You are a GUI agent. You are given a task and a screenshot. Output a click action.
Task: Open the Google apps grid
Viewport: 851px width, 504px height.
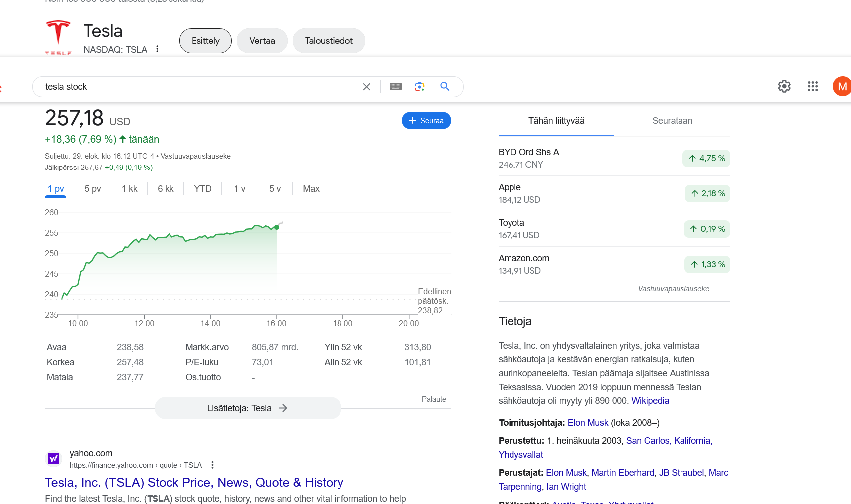[813, 86]
